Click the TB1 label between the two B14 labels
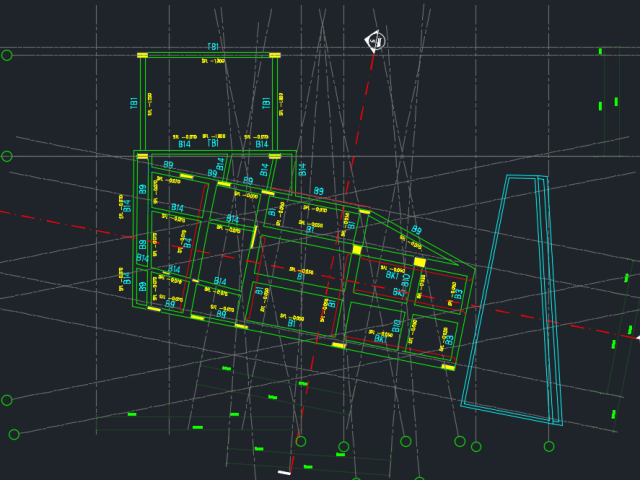640x480 pixels. point(213,143)
